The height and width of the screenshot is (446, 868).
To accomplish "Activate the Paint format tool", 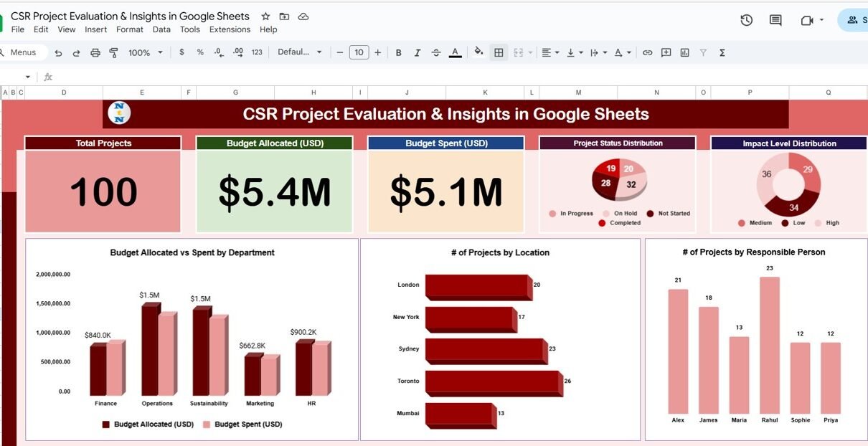I will [x=113, y=52].
